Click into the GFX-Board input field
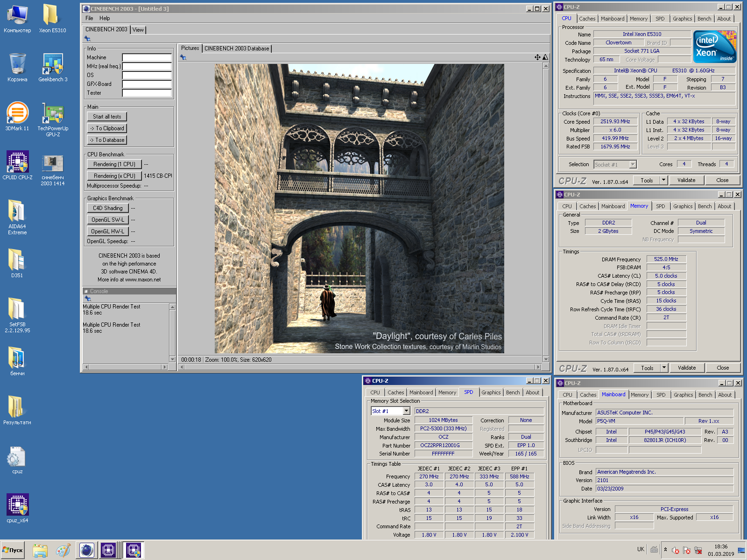Screen dimensions: 747x560 147,84
